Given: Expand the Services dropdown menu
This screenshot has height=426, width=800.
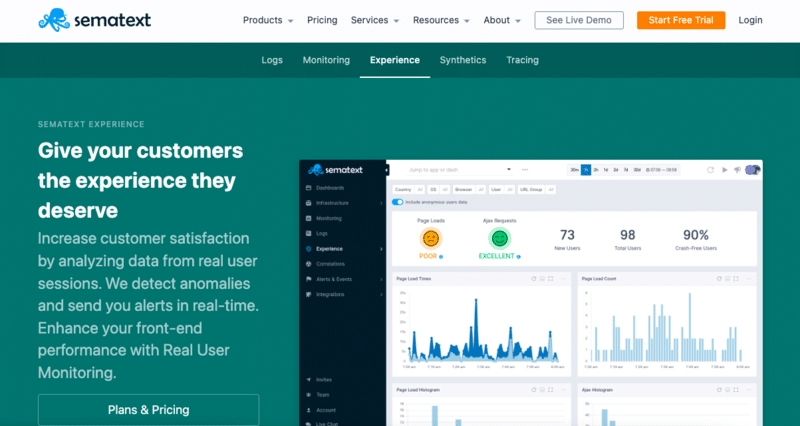Looking at the screenshot, I should coord(375,20).
